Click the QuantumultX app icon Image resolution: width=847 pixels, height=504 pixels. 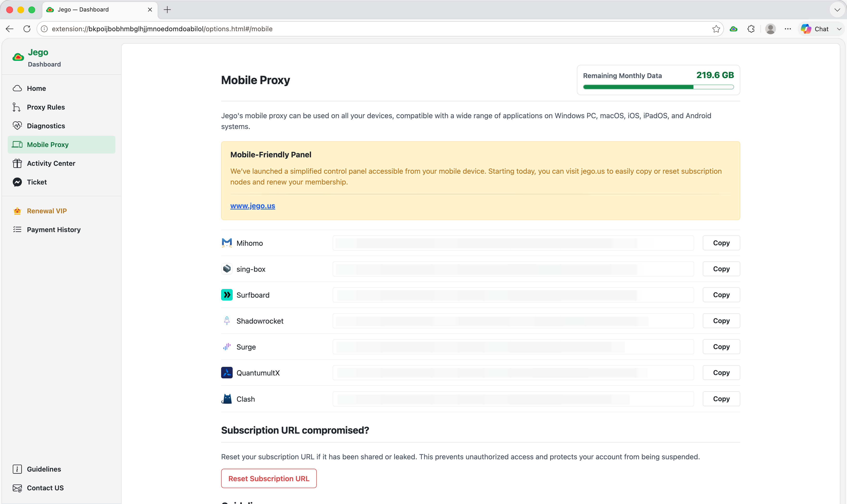click(227, 373)
